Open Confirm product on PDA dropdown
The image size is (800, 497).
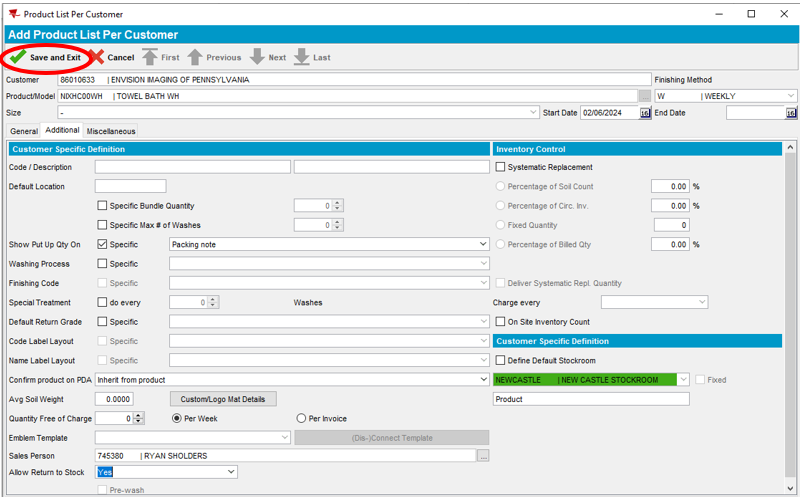483,380
